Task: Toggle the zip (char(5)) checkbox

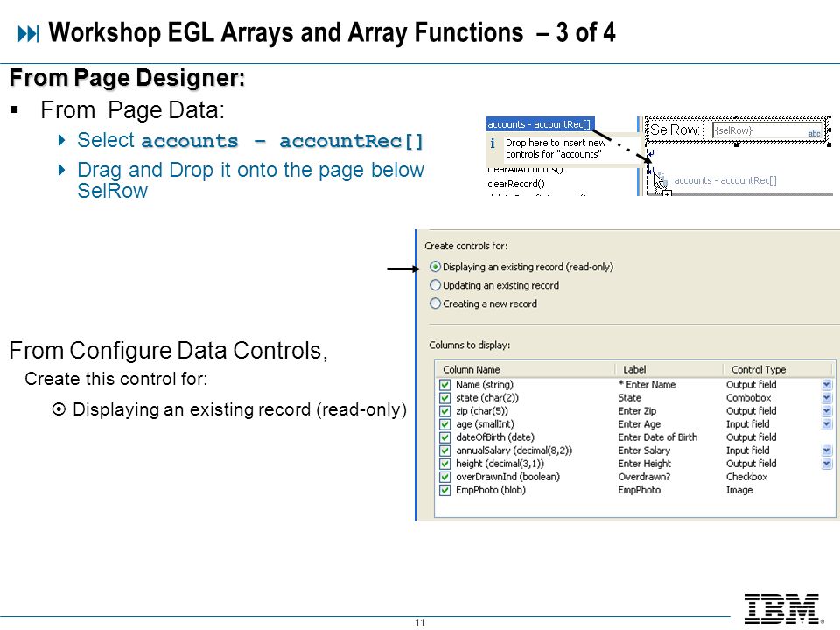Action: (x=444, y=411)
